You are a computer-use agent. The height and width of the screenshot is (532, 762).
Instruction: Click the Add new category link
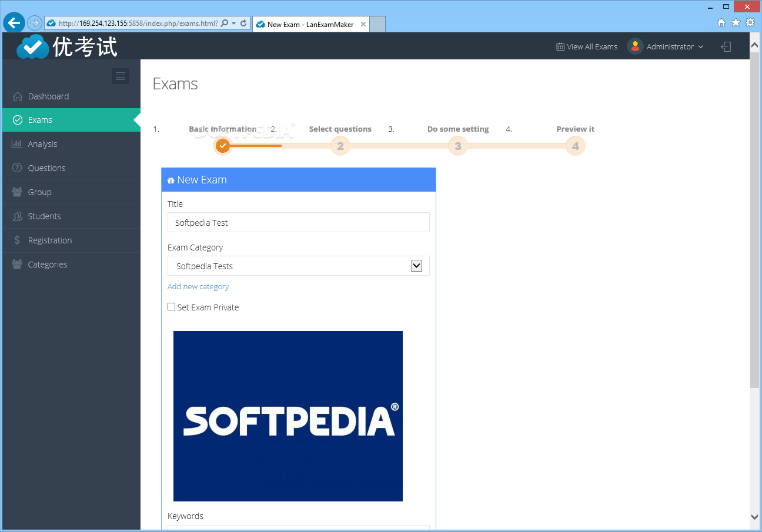[x=198, y=287]
